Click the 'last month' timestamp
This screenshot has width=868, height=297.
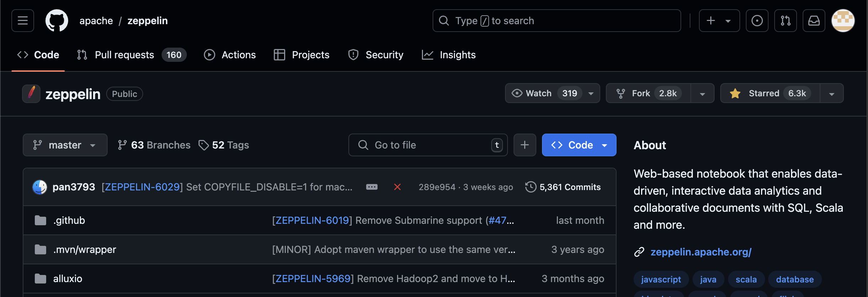pyautogui.click(x=580, y=220)
